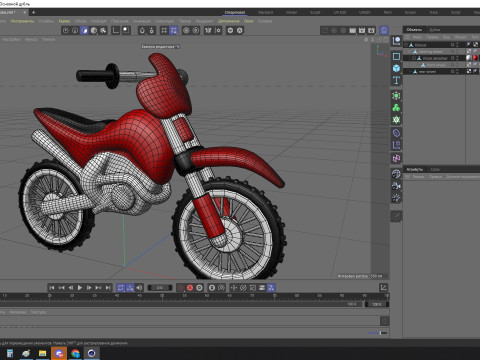Screen dimensions: 480x360
Task: Toggle timeline sound speaker icon
Action: [x=139, y=288]
